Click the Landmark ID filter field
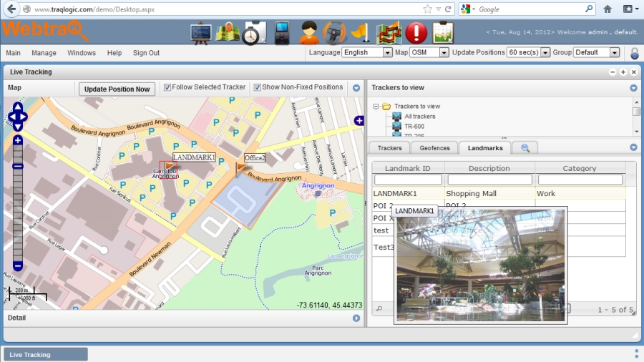Screen dimensions: 644x362 click(x=408, y=180)
